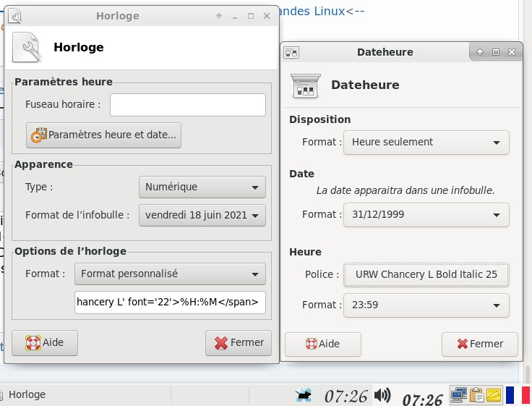
Task: Open the time format 23:59 dropdown
Action: point(426,305)
